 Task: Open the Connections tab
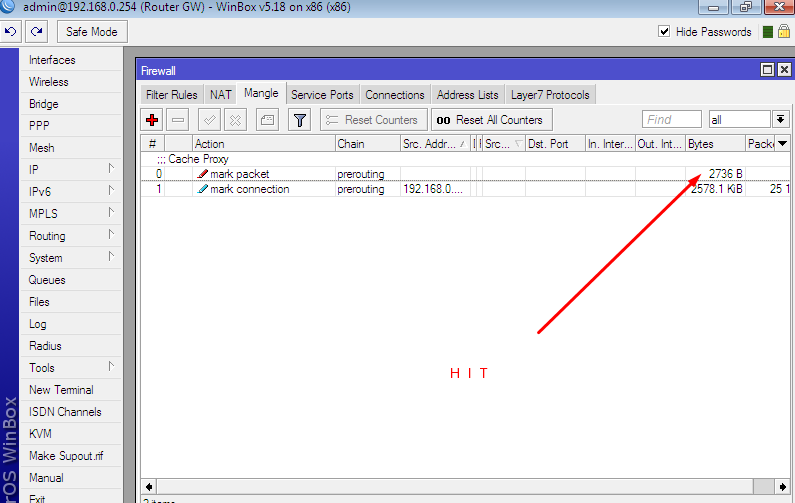tap(395, 95)
